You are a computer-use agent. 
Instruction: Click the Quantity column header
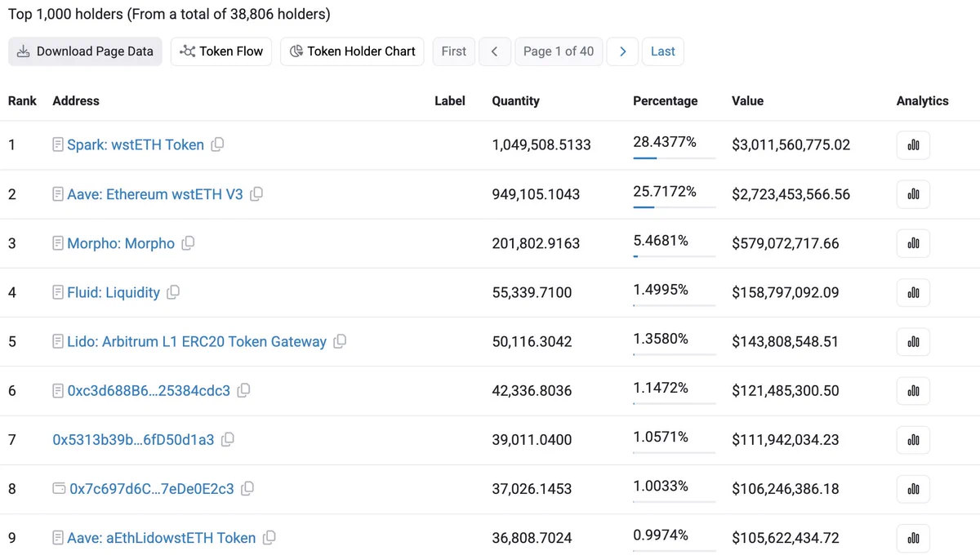click(515, 101)
